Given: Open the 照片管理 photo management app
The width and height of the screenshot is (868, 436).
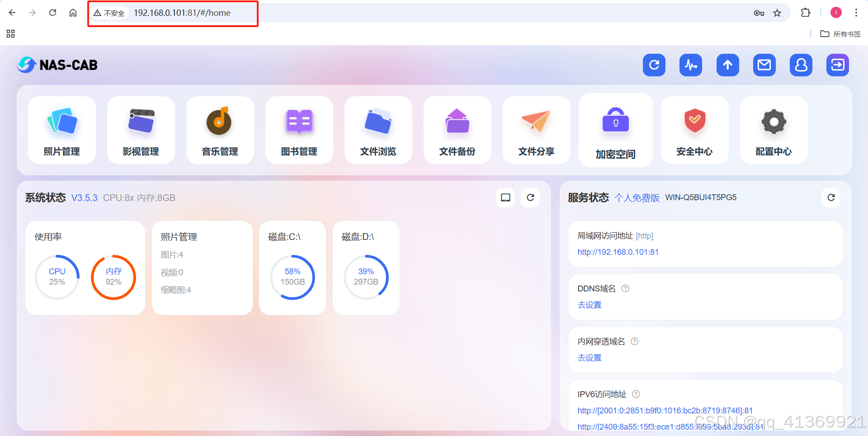Looking at the screenshot, I should (62, 130).
